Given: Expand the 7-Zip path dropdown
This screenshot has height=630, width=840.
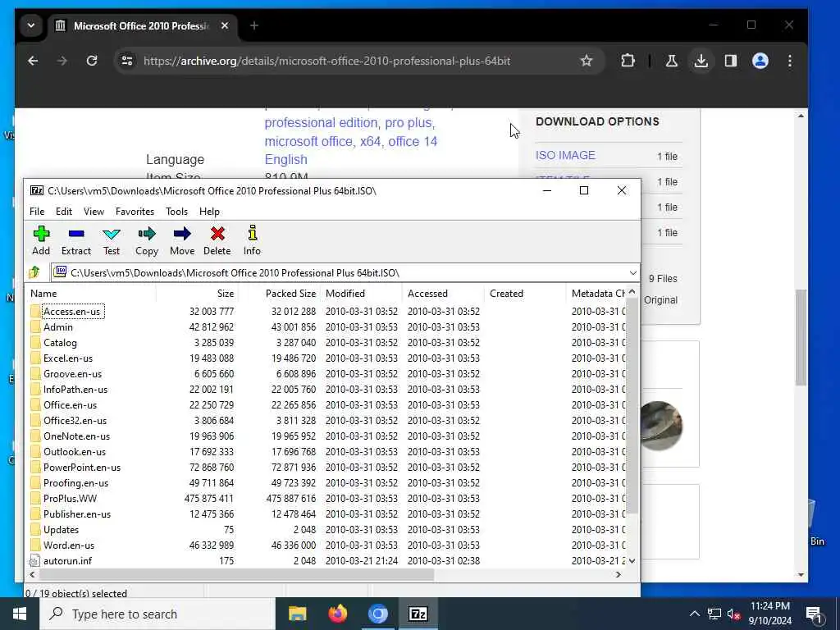Looking at the screenshot, I should (632, 272).
